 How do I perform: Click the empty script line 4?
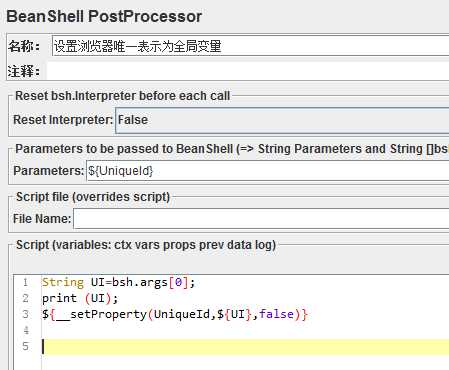click(245, 330)
